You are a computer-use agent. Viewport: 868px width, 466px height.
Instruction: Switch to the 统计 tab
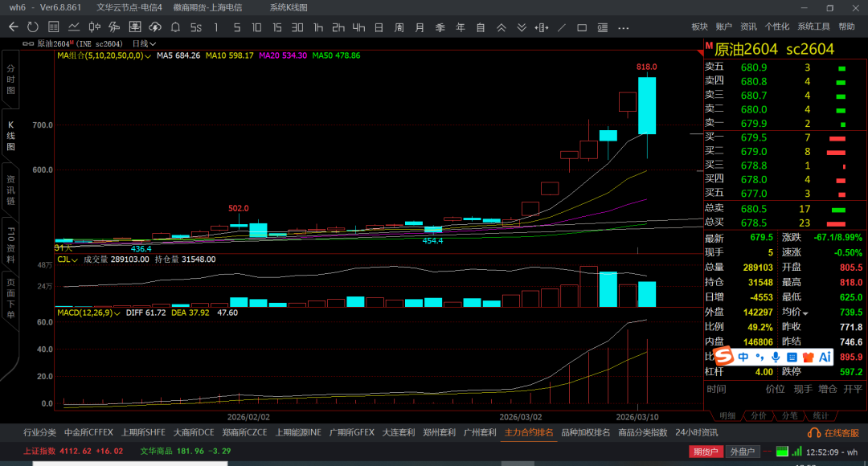[821, 416]
